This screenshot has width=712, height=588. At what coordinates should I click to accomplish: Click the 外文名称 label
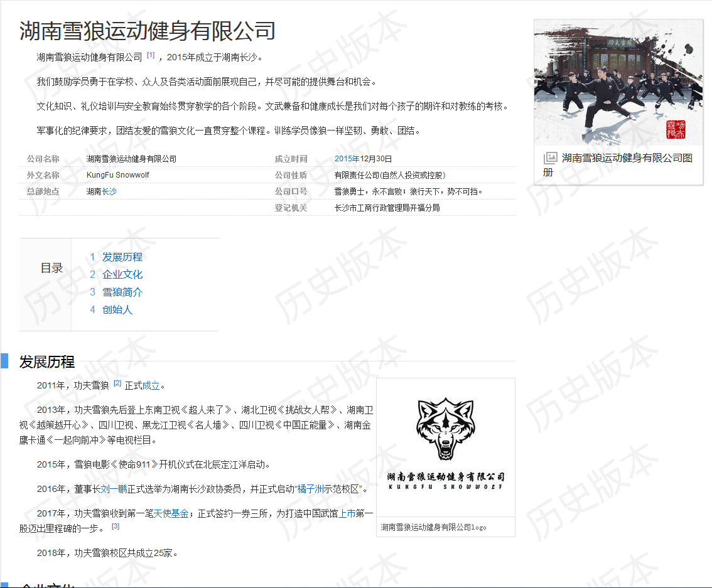coord(43,175)
